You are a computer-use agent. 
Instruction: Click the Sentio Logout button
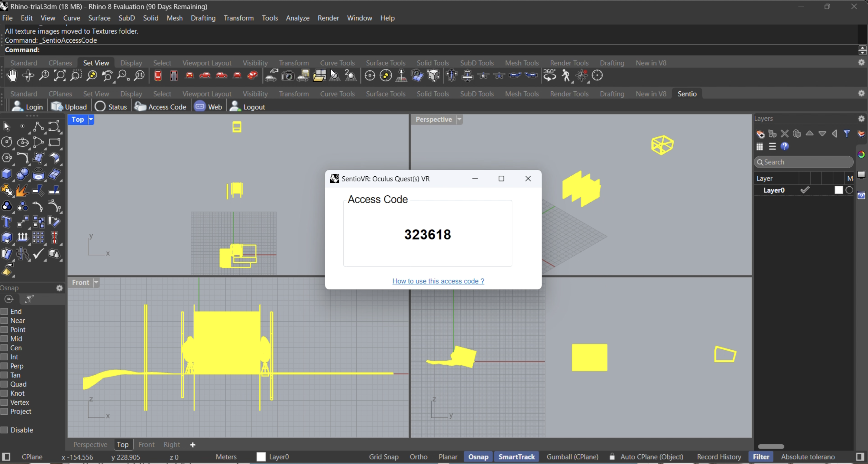click(247, 107)
